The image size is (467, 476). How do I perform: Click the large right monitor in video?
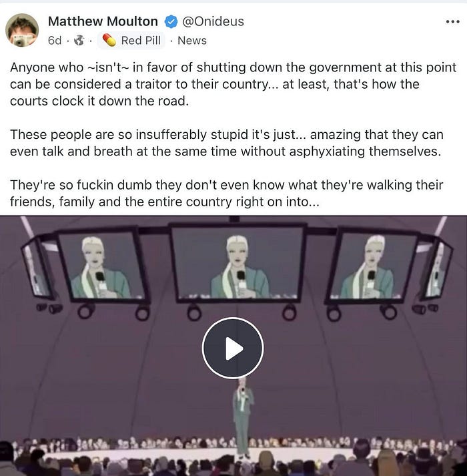(372, 265)
